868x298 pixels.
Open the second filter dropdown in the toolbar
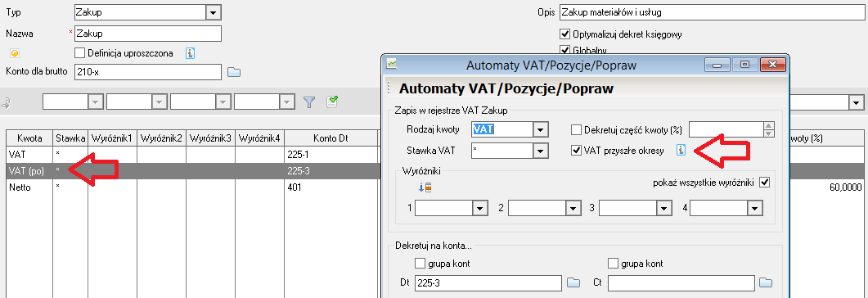[160, 102]
